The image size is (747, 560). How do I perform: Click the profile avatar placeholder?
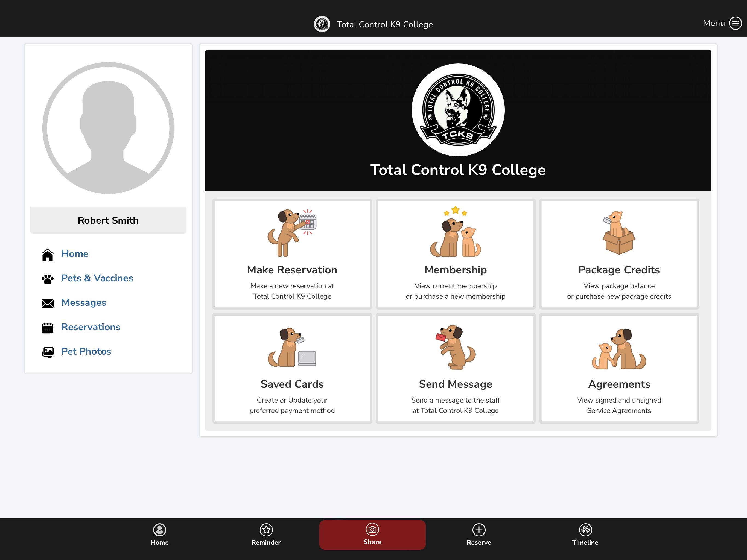[x=108, y=128]
